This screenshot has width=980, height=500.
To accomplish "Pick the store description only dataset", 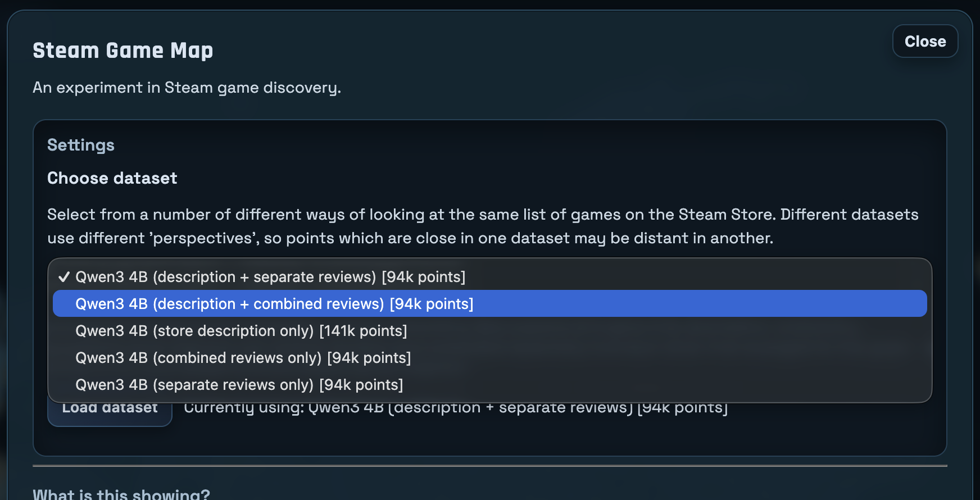I will [241, 331].
